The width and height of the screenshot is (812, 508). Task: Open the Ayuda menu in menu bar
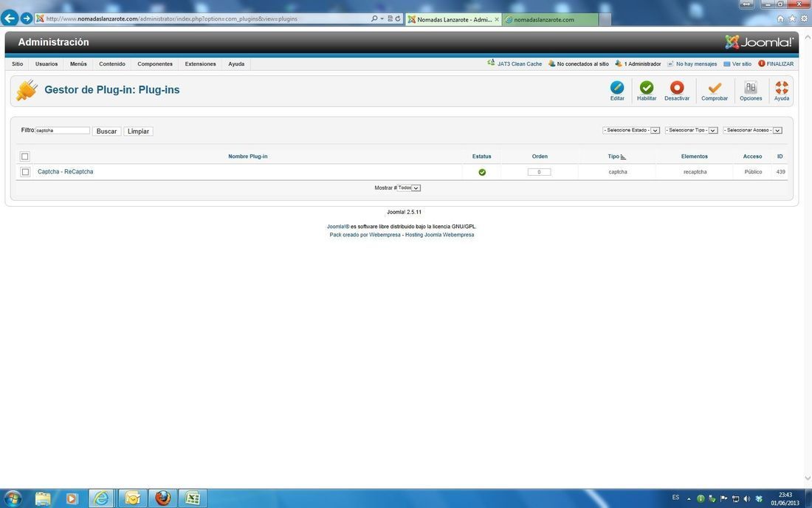236,63
